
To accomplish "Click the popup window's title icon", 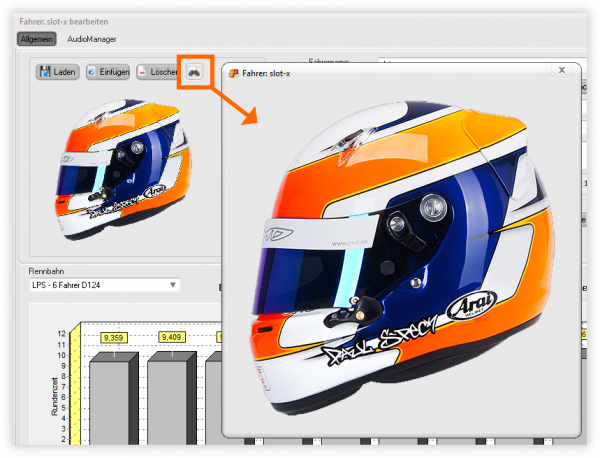I will (234, 73).
